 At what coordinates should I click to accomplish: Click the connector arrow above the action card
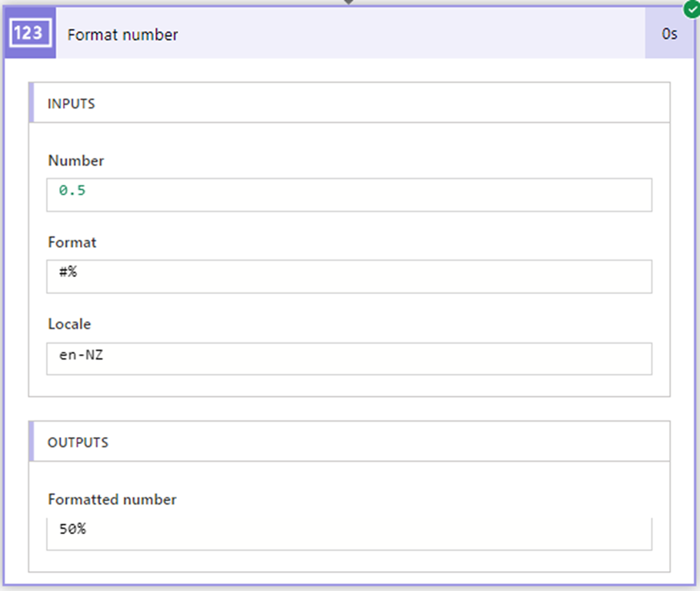(348, 2)
